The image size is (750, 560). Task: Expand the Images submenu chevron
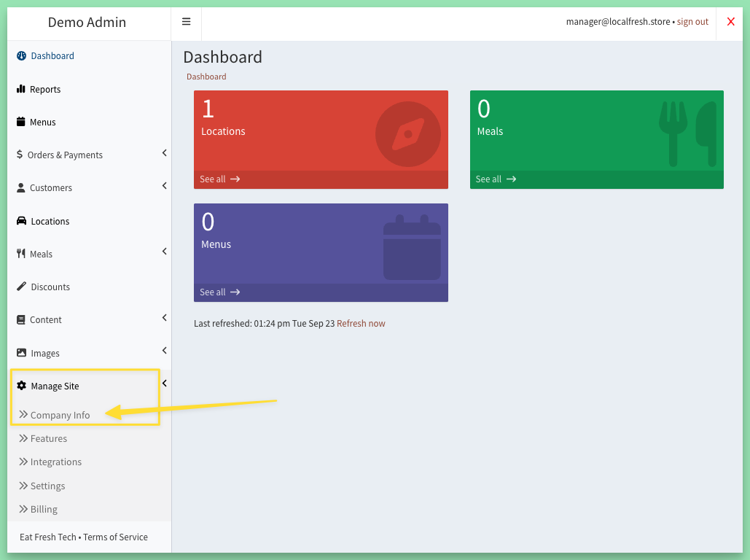click(165, 351)
